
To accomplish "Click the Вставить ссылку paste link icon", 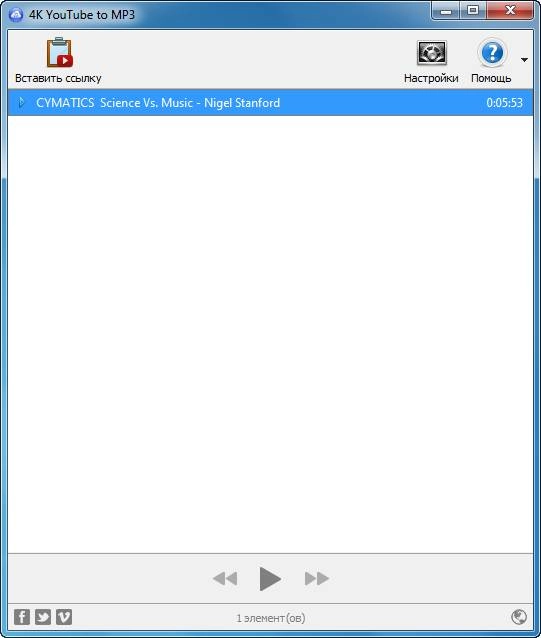I will point(59,53).
